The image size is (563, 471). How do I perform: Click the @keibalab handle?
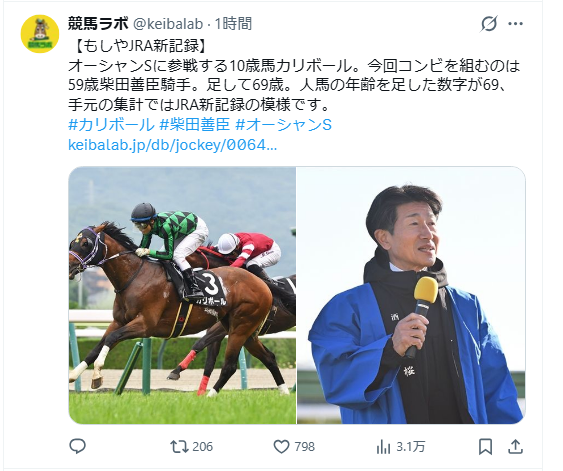168,24
